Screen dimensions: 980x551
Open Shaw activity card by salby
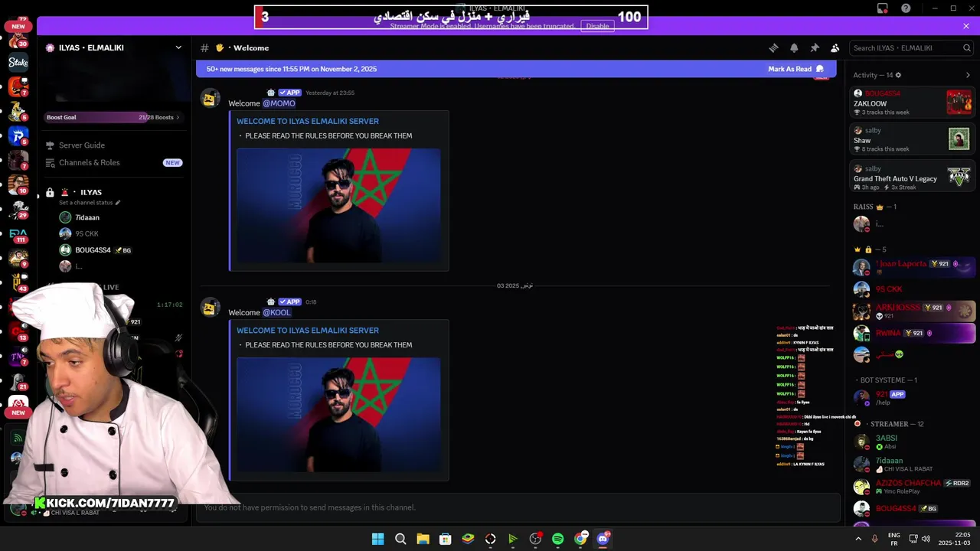[913, 139]
